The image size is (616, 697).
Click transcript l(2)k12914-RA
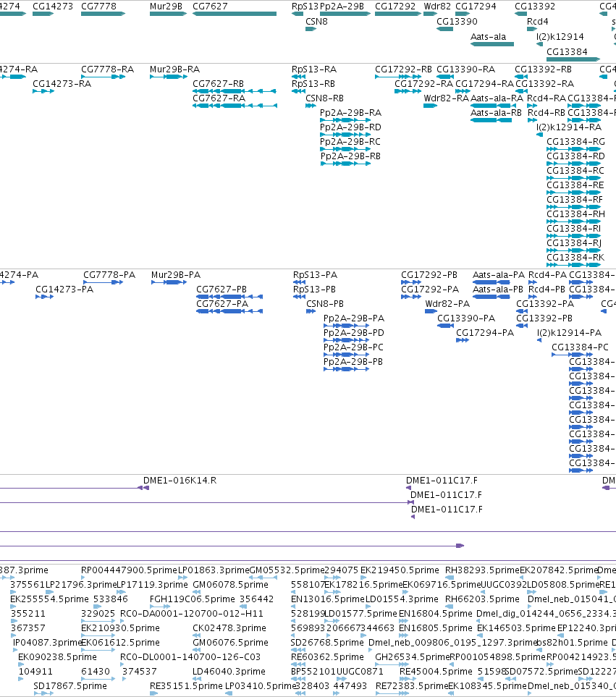pyautogui.click(x=569, y=127)
